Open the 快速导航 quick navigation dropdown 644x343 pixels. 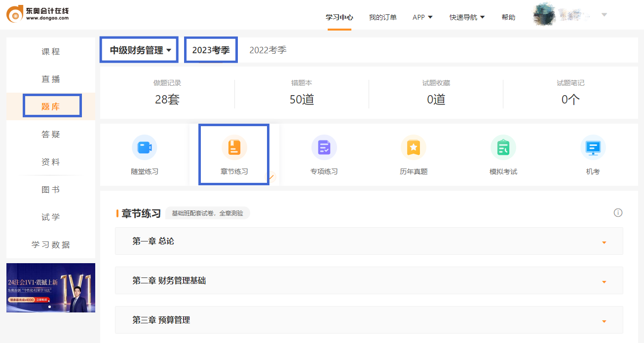466,16
